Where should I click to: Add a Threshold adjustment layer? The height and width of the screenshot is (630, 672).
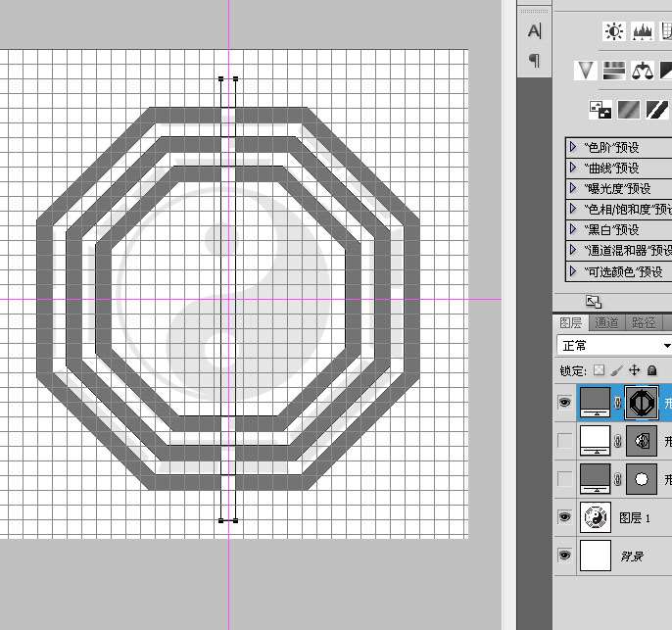coord(657,110)
